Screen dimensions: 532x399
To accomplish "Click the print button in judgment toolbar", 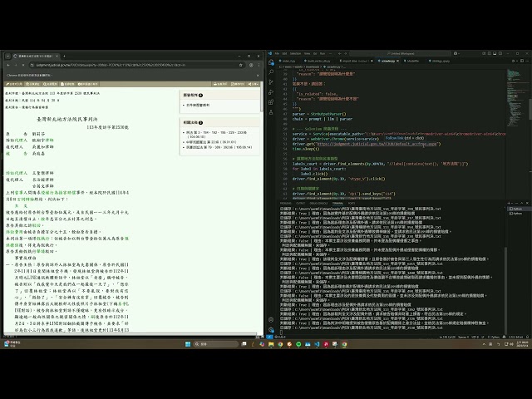I will coord(220,84).
